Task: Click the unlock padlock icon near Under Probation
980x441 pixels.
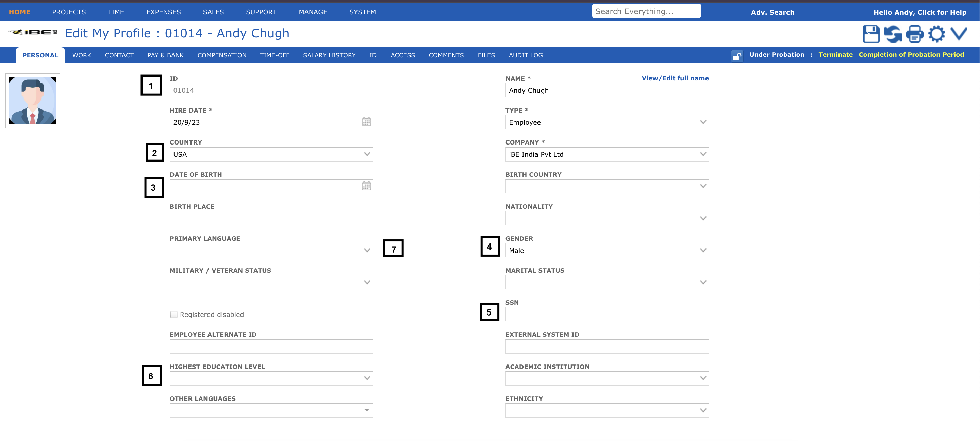Action: [737, 56]
